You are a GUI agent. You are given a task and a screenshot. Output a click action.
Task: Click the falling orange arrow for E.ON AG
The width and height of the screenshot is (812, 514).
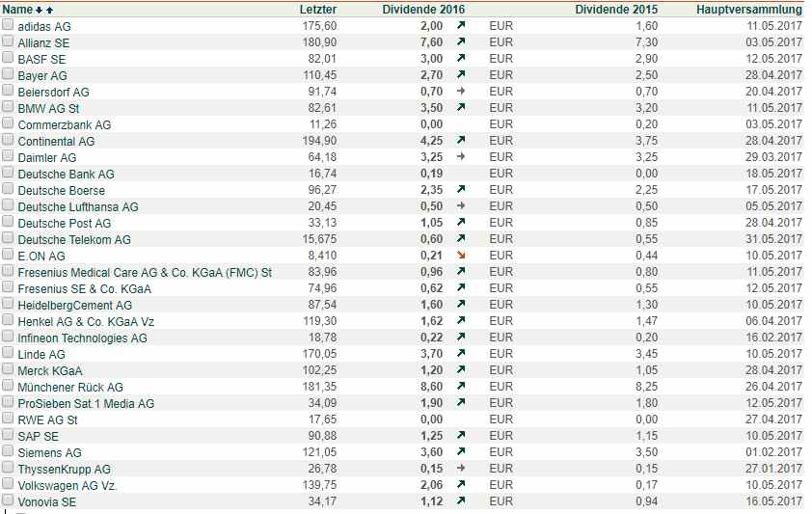pyautogui.click(x=461, y=256)
